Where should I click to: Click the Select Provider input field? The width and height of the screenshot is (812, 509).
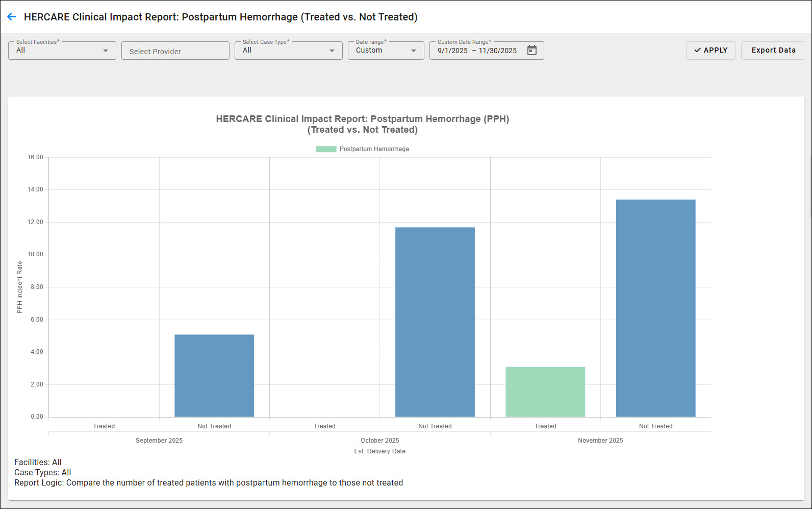click(175, 51)
